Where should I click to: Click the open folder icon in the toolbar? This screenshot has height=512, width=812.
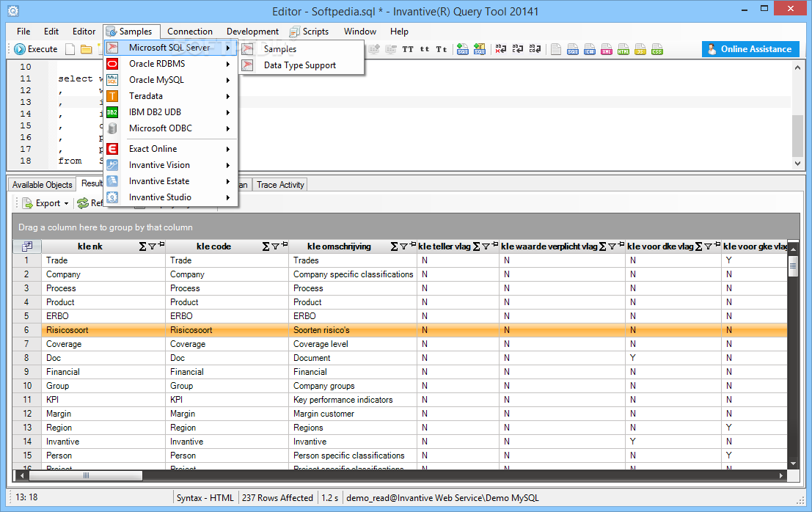pos(86,49)
